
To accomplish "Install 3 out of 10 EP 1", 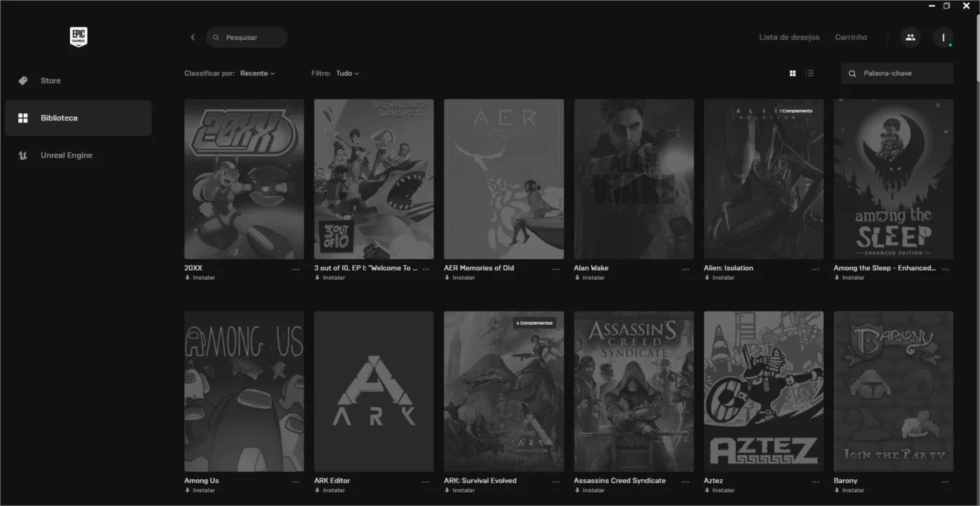I will (330, 278).
